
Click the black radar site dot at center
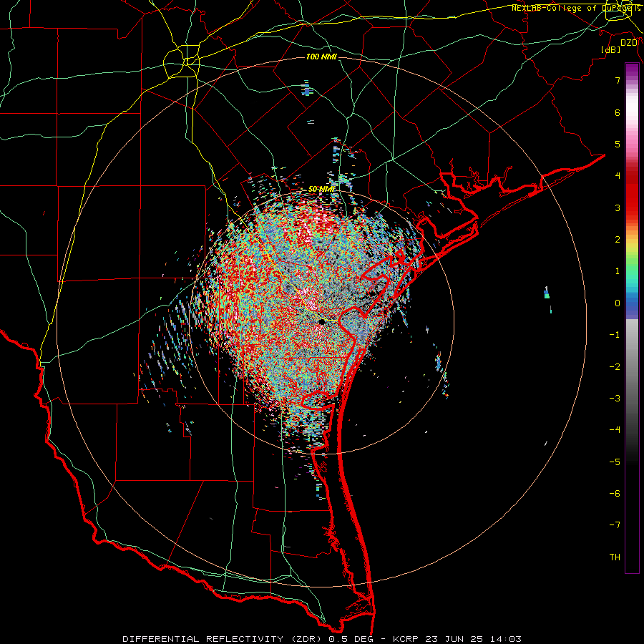321,322
